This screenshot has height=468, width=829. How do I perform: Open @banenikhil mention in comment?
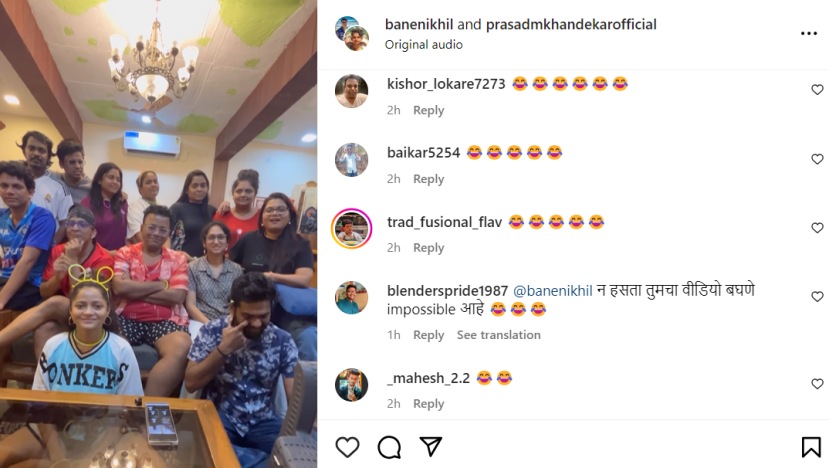[552, 291]
